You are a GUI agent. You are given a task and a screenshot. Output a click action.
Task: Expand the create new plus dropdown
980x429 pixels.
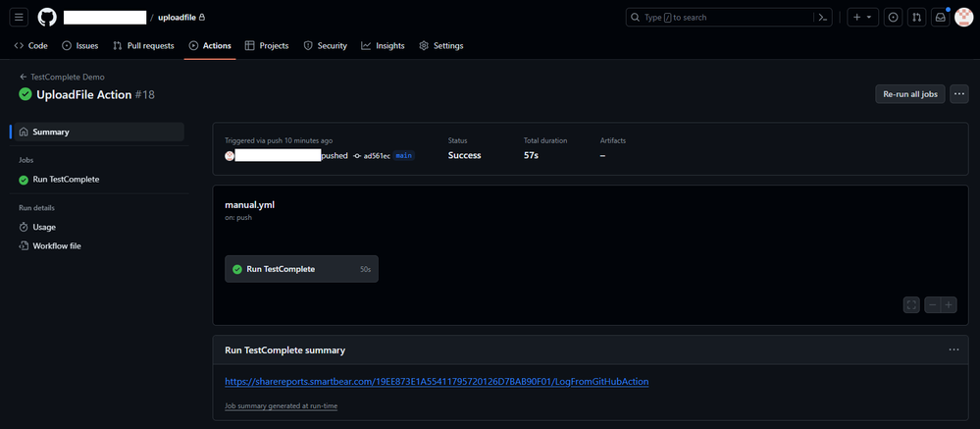(x=861, y=18)
